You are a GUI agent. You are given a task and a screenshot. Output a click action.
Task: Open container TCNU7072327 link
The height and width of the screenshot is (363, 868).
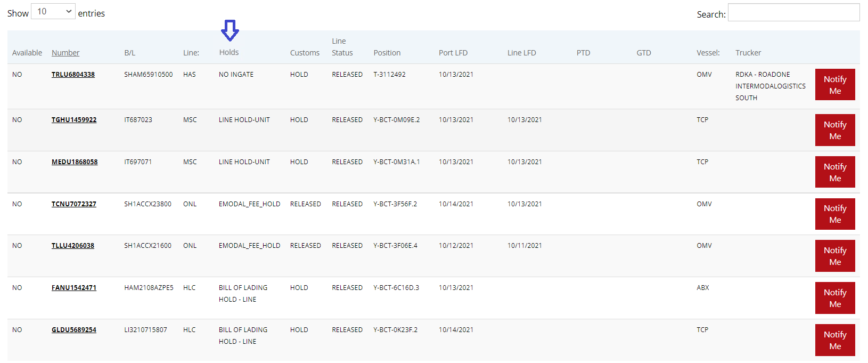pyautogui.click(x=74, y=204)
